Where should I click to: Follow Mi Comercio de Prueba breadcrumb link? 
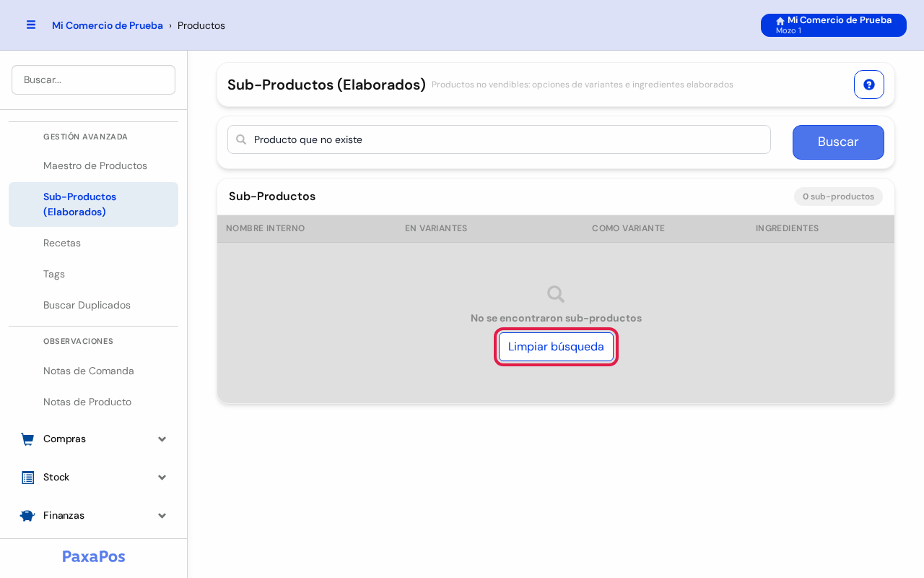tap(108, 25)
